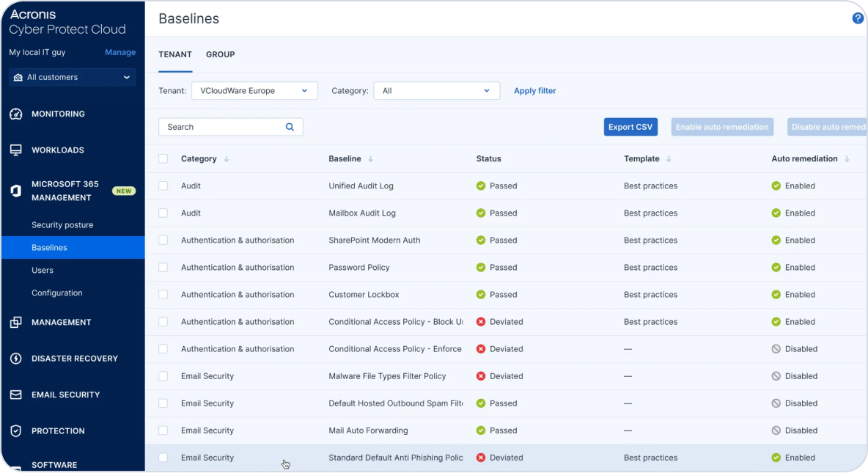Screen dimensions: 868x473
Task: Open Security posture in sidebar
Action: tap(62, 225)
